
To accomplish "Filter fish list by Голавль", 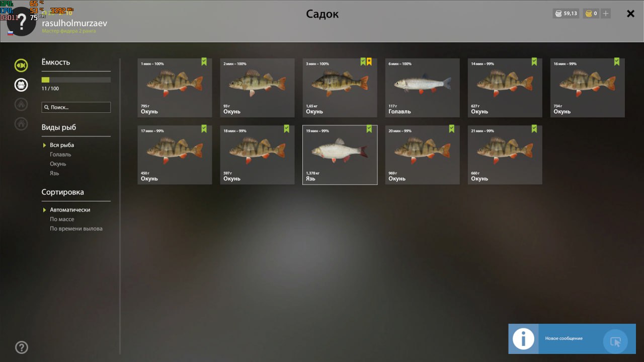I will pyautogui.click(x=60, y=155).
